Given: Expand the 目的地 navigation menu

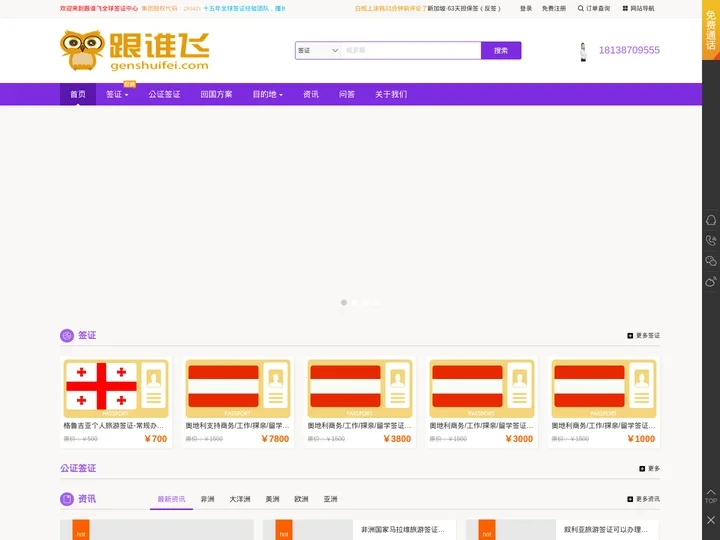Looking at the screenshot, I should click(x=267, y=94).
